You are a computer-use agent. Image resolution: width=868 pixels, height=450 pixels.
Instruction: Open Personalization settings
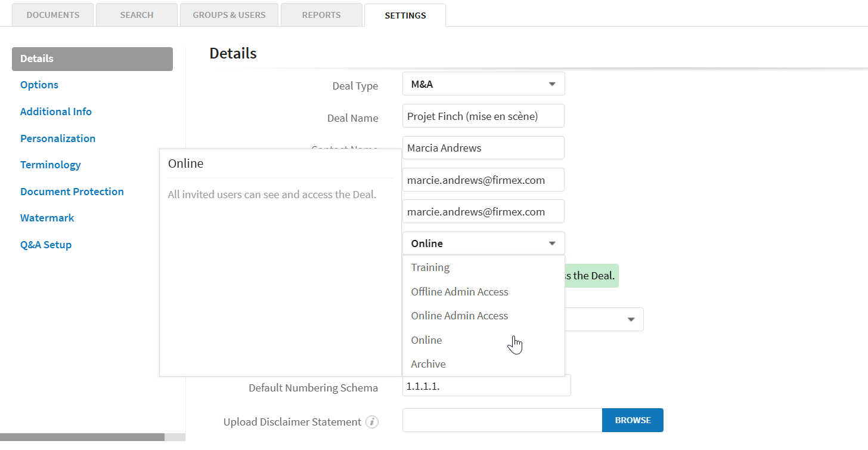(58, 138)
